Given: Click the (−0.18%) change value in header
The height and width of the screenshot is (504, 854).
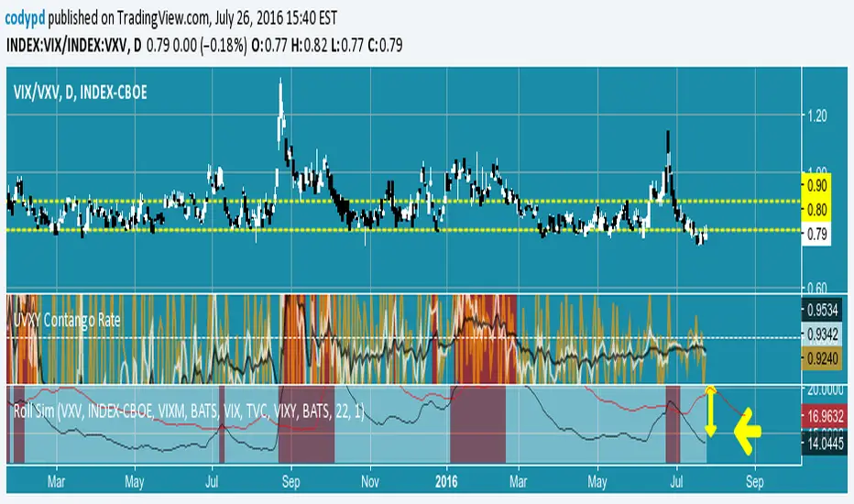Looking at the screenshot, I should (x=224, y=45).
